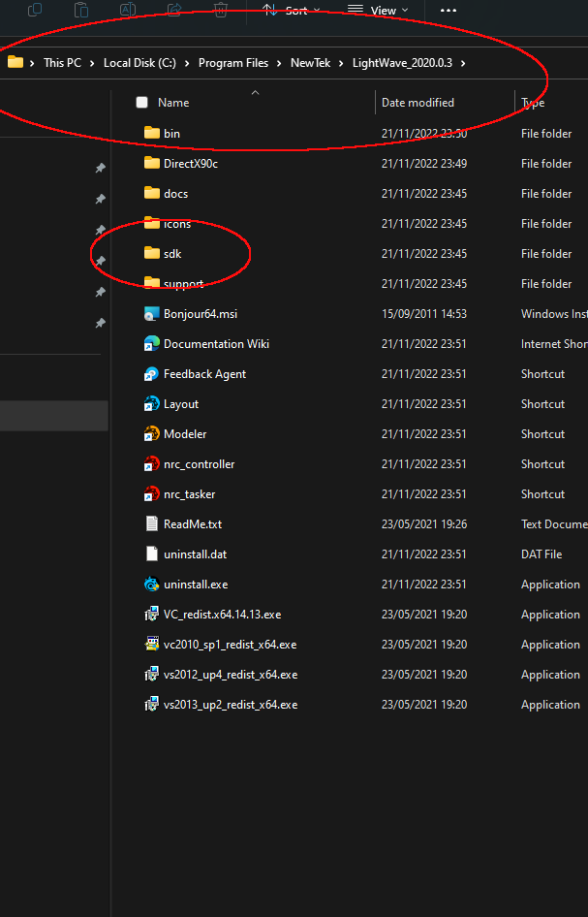Select the bin folder icon
This screenshot has width=588, height=917.
[x=152, y=133]
